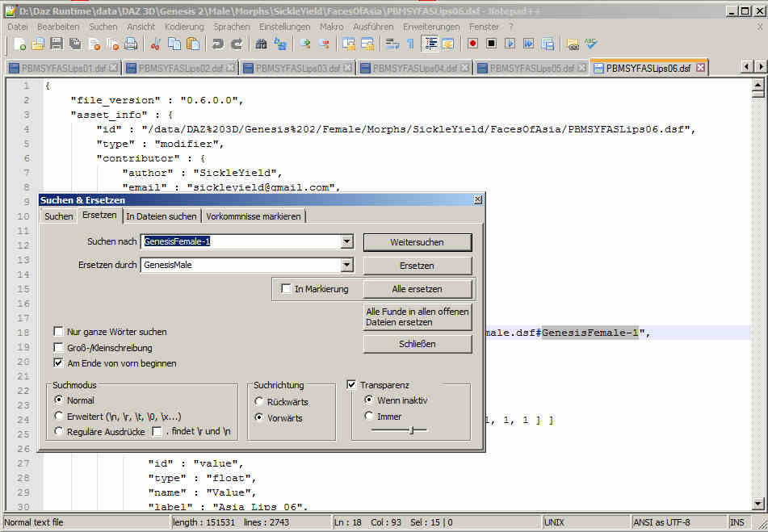The height and width of the screenshot is (532, 768).
Task: Click the Open file toolbar icon
Action: coord(38,44)
